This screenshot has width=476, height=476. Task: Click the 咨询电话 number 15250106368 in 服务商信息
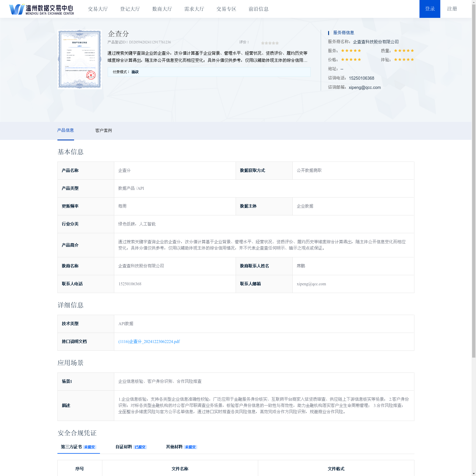click(361, 78)
